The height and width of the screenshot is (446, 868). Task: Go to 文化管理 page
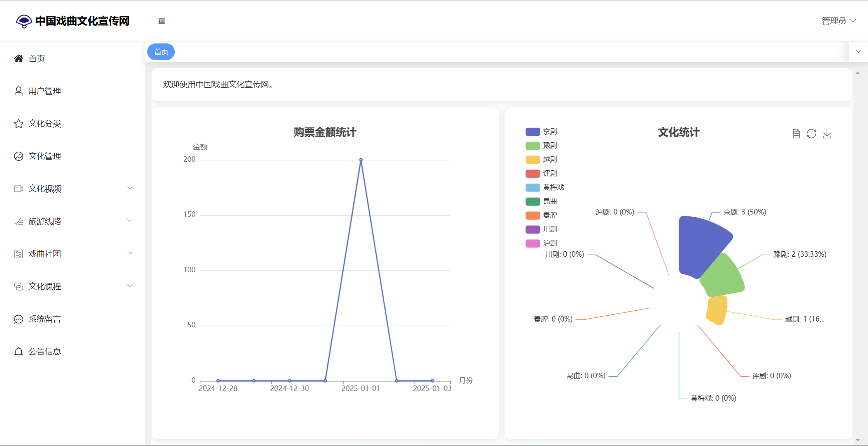(45, 156)
